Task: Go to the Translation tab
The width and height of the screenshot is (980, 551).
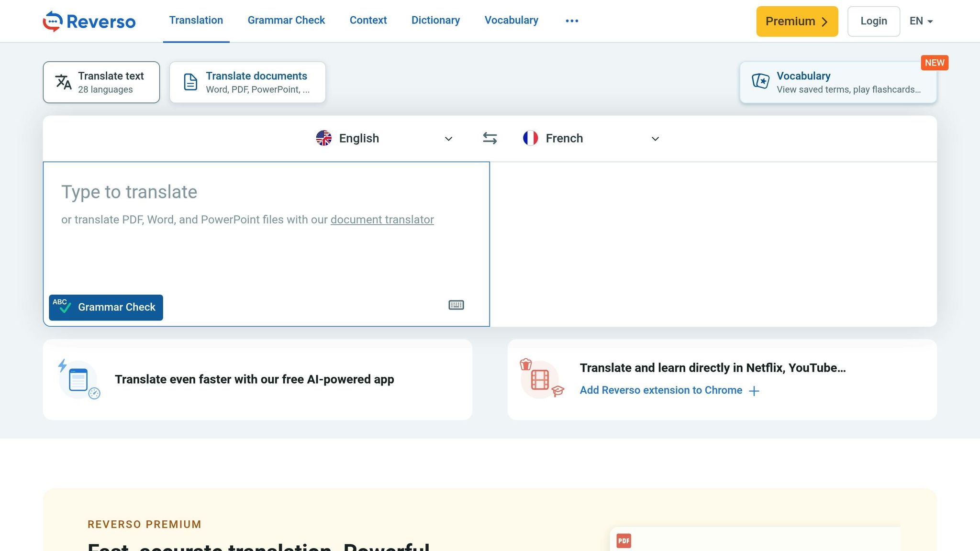Action: pyautogui.click(x=196, y=21)
